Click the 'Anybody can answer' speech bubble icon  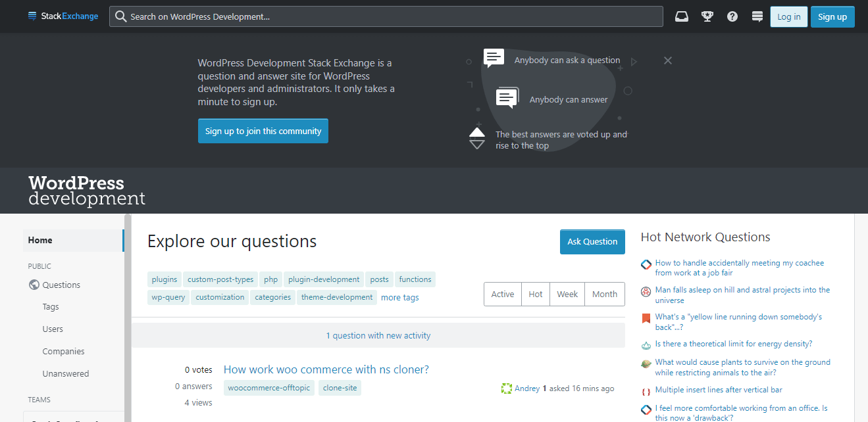(x=507, y=97)
